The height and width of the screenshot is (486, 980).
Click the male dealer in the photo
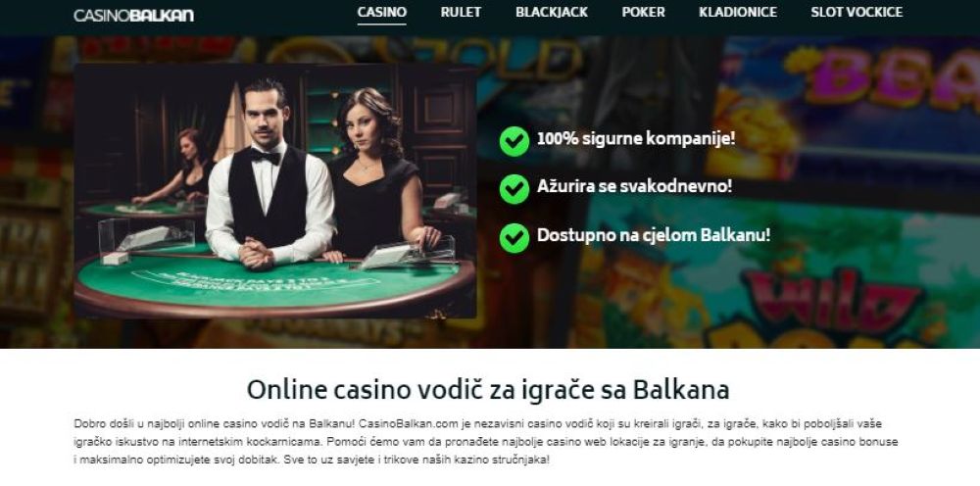[x=269, y=175]
